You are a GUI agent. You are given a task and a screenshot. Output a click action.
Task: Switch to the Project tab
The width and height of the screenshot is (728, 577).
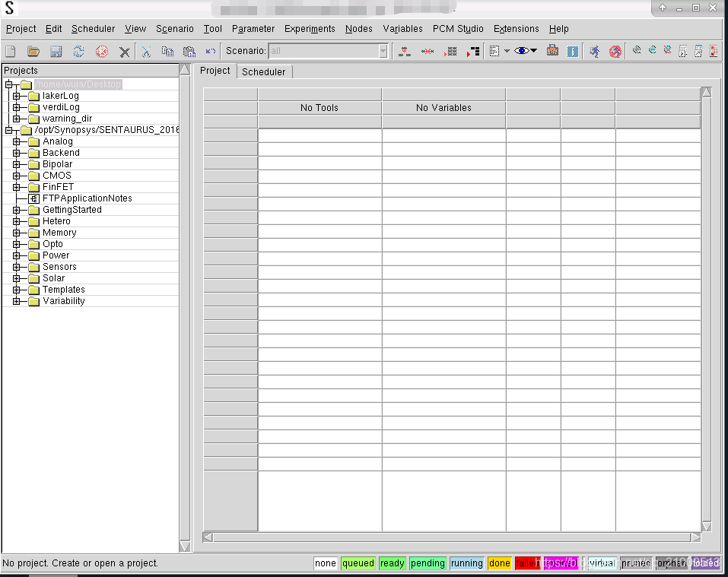point(215,71)
